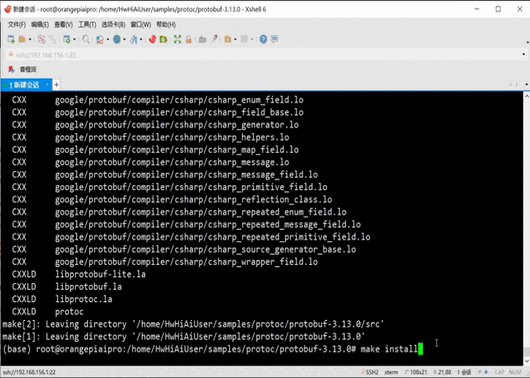Click the '108x21' terminal size status entry
530x378 pixels.
coord(417,372)
